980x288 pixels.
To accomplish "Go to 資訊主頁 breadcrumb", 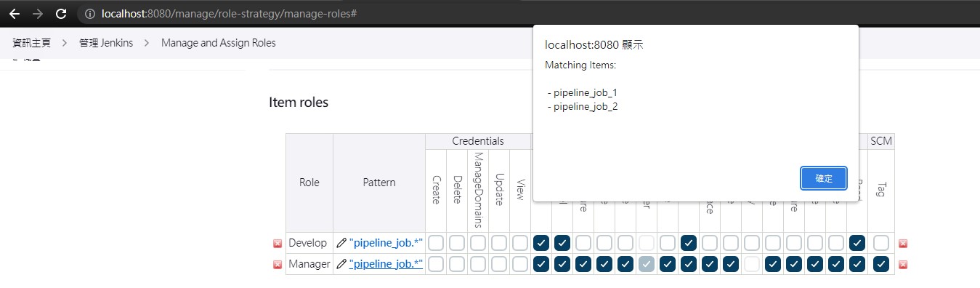I will (x=32, y=43).
